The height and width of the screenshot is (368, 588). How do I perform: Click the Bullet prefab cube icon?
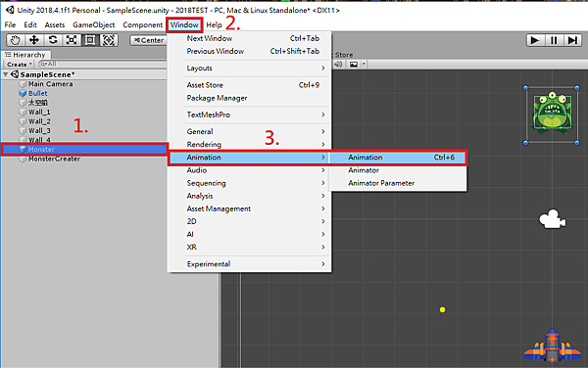coord(23,93)
